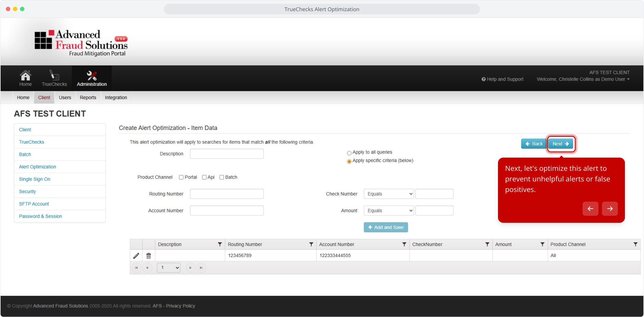Image resolution: width=644 pixels, height=317 pixels.
Task: Open the AFS - Privacy Policy footer link
Action: pos(174,306)
